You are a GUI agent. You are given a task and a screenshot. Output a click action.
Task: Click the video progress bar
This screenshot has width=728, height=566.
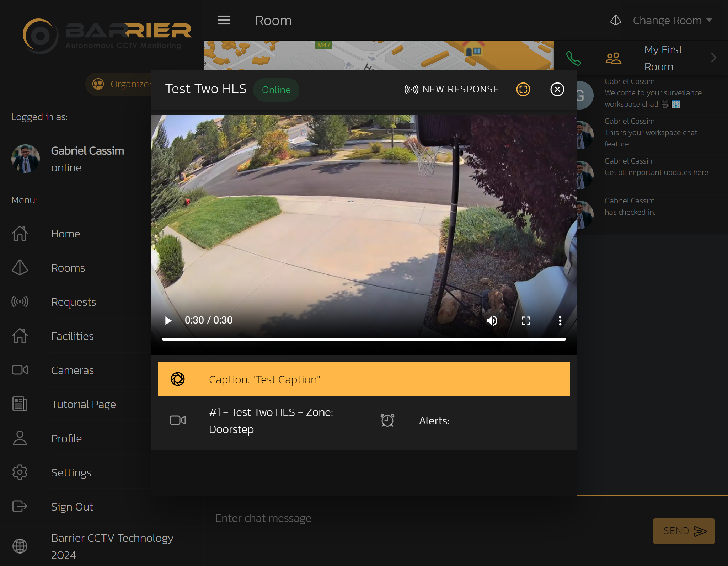click(x=364, y=339)
